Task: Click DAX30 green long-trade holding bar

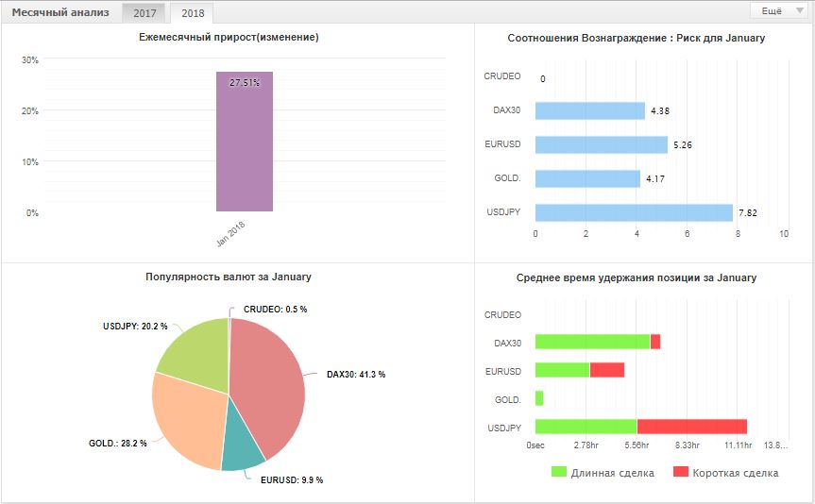Action: tap(592, 342)
